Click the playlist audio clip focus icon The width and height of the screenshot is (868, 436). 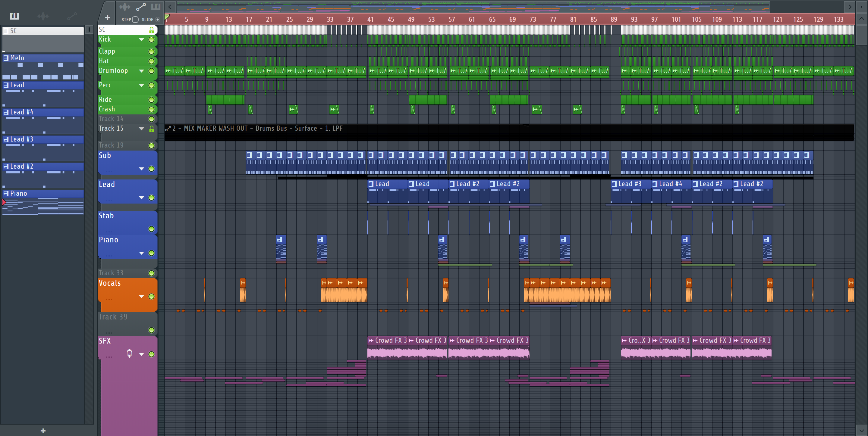click(x=124, y=7)
